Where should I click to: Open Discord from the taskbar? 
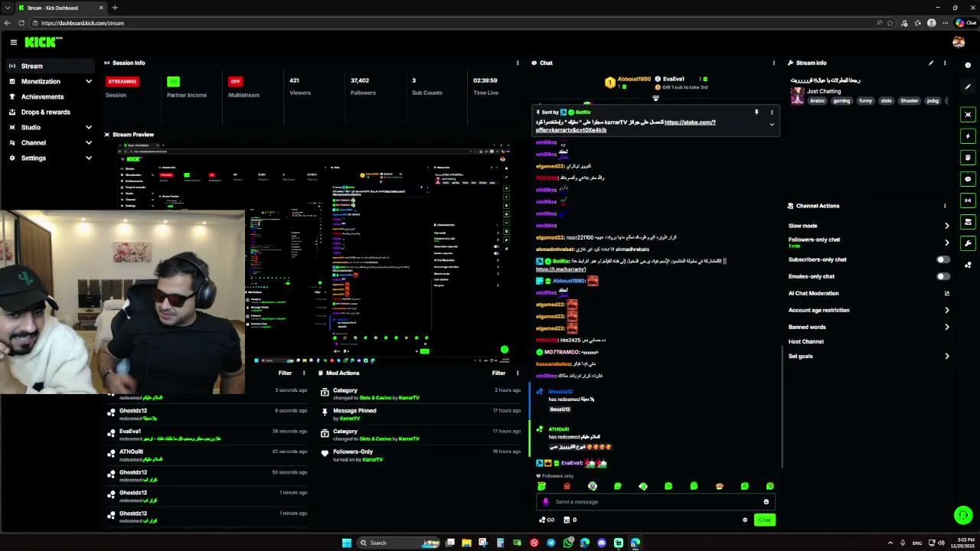[x=601, y=543]
